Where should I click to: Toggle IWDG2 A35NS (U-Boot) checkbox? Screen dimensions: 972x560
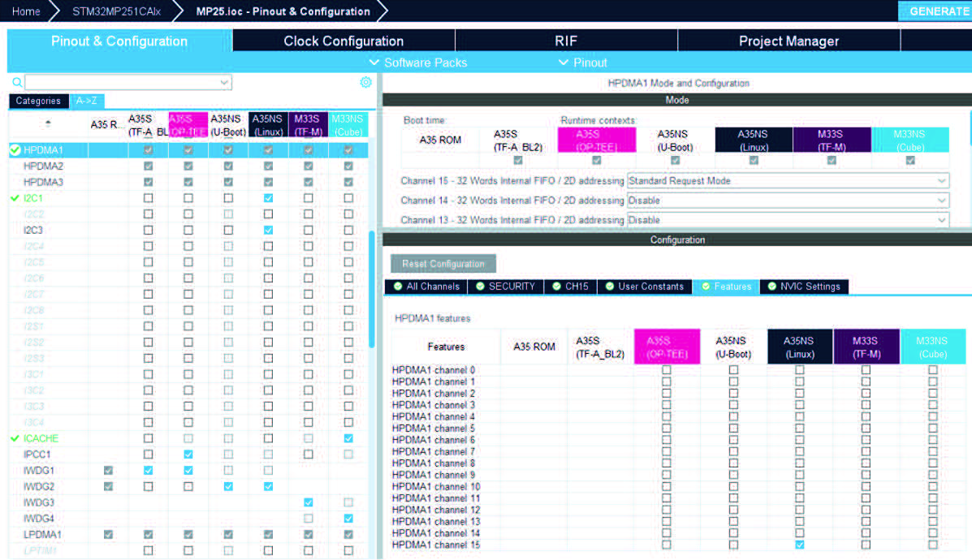tap(228, 486)
